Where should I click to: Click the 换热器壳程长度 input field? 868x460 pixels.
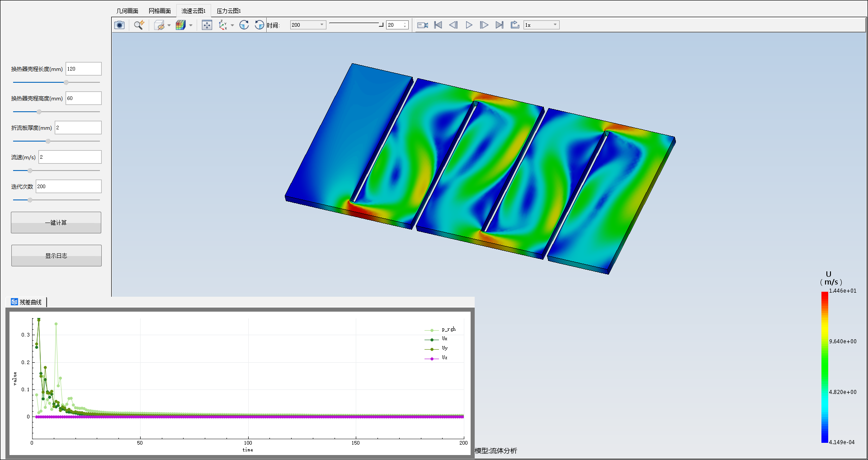point(84,69)
